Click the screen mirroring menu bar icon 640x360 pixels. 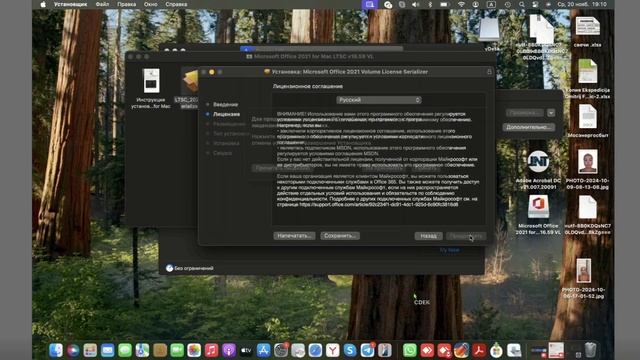click(370, 4)
